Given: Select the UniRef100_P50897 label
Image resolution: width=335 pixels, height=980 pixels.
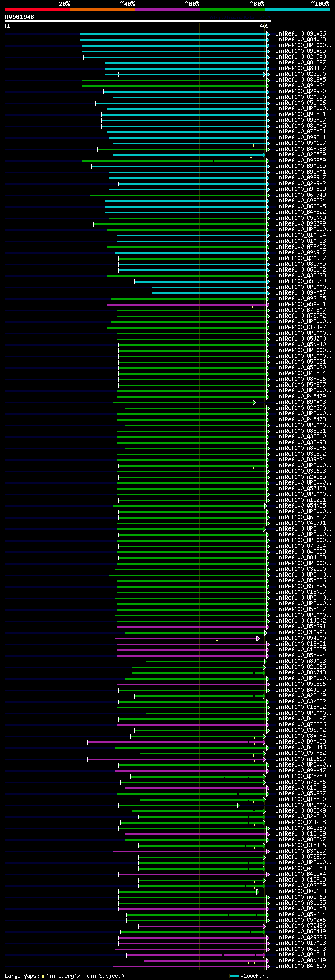Looking at the screenshot, I should [300, 385].
